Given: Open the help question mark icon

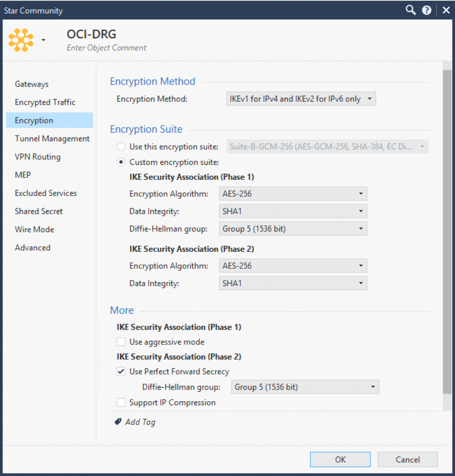Looking at the screenshot, I should (x=426, y=10).
